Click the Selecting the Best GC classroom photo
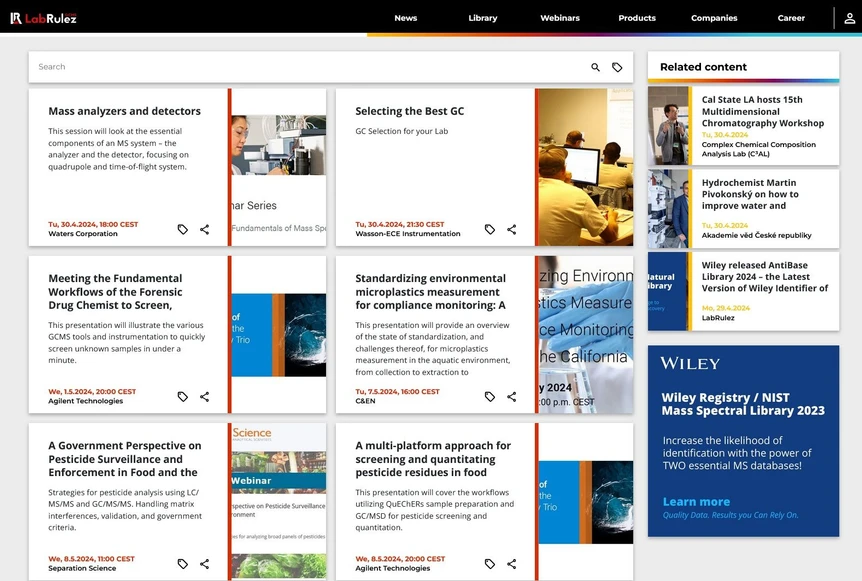 (585, 167)
